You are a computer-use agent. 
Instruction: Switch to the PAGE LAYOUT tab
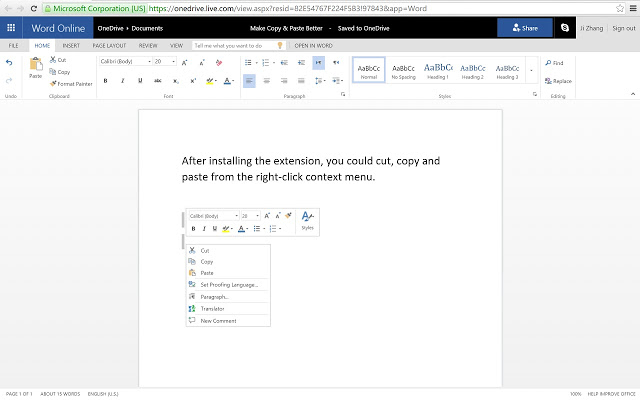109,45
